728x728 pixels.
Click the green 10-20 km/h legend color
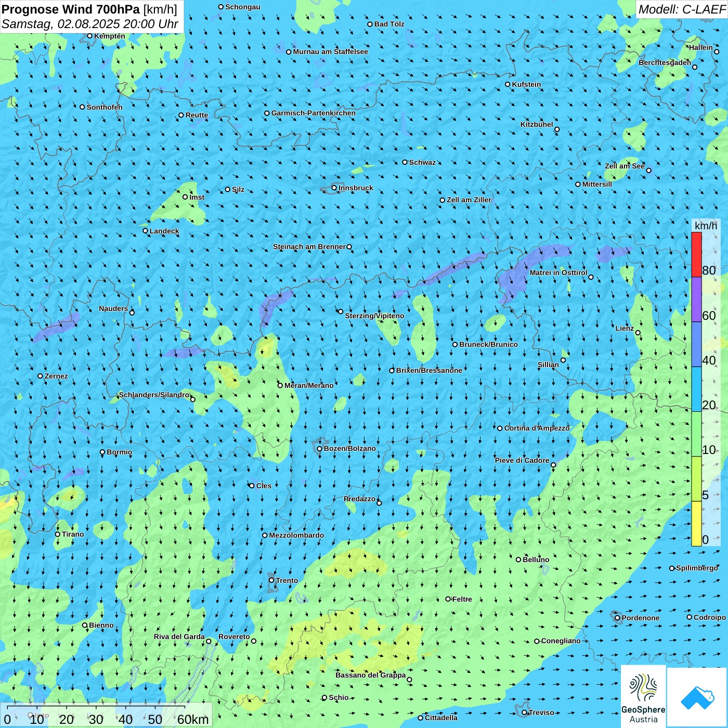coord(696,434)
